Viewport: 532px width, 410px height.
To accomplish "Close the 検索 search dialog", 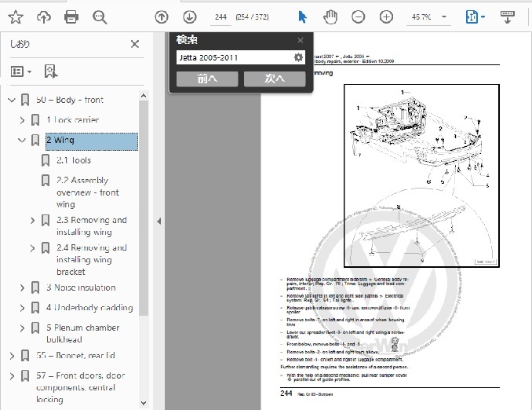I will [301, 40].
